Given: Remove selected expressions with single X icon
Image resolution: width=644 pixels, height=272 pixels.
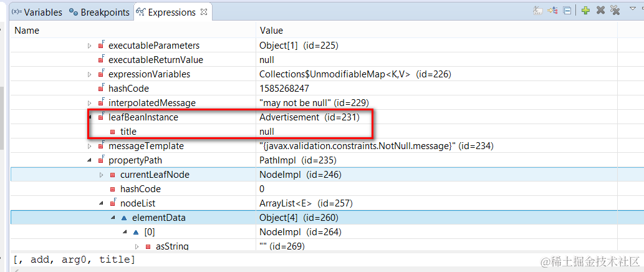Looking at the screenshot, I should coord(600,11).
